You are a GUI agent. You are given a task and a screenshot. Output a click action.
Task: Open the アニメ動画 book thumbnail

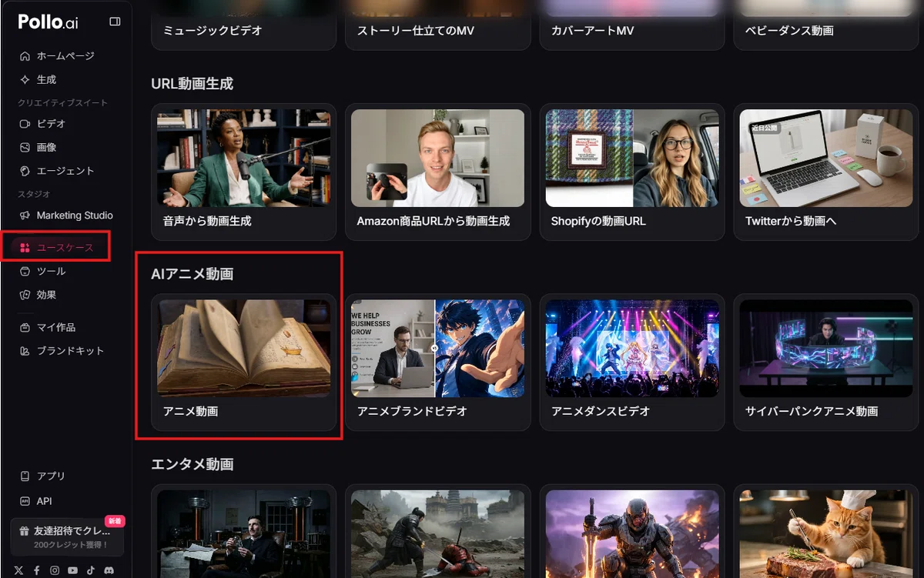click(x=243, y=348)
